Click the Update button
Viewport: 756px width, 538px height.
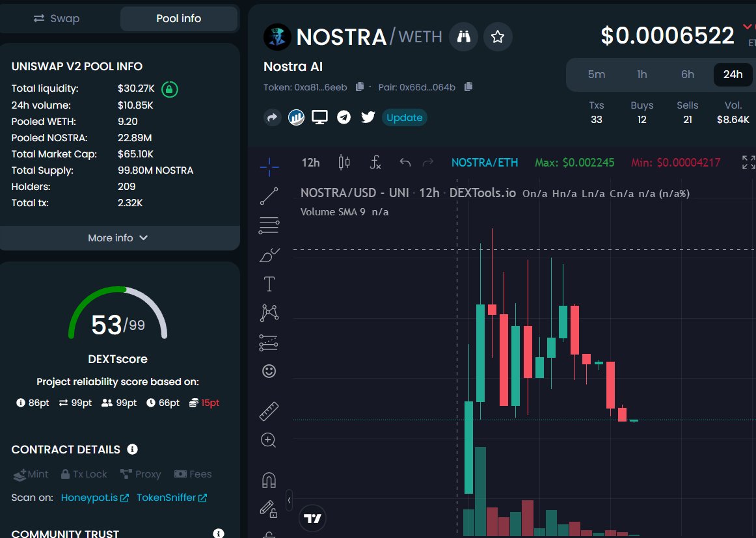pos(404,118)
